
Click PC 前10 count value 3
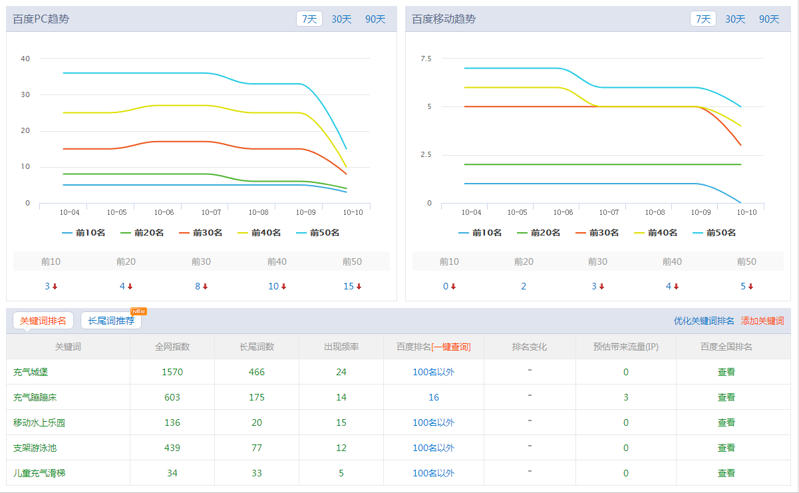point(47,287)
